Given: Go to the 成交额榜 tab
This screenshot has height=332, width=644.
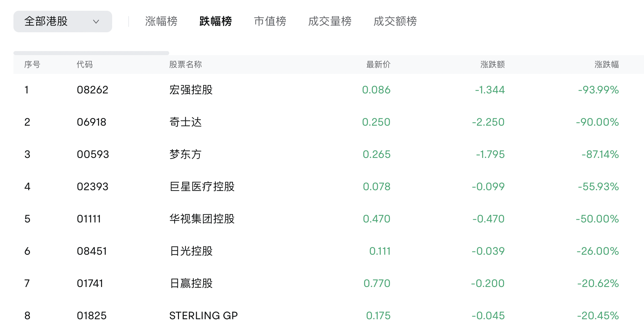Looking at the screenshot, I should click(395, 22).
